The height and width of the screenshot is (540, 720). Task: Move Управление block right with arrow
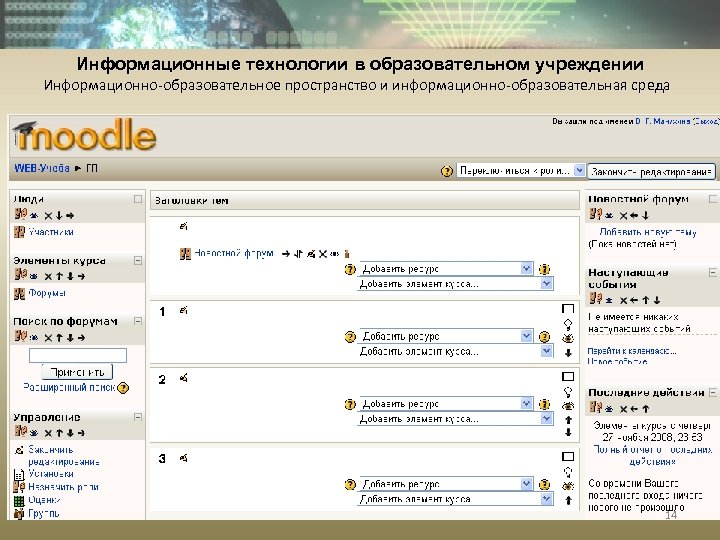(x=81, y=433)
